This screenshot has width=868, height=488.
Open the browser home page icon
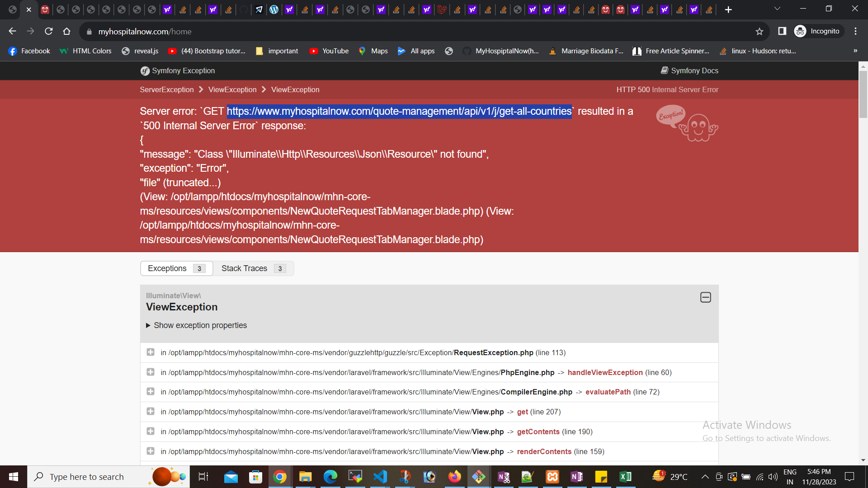66,31
